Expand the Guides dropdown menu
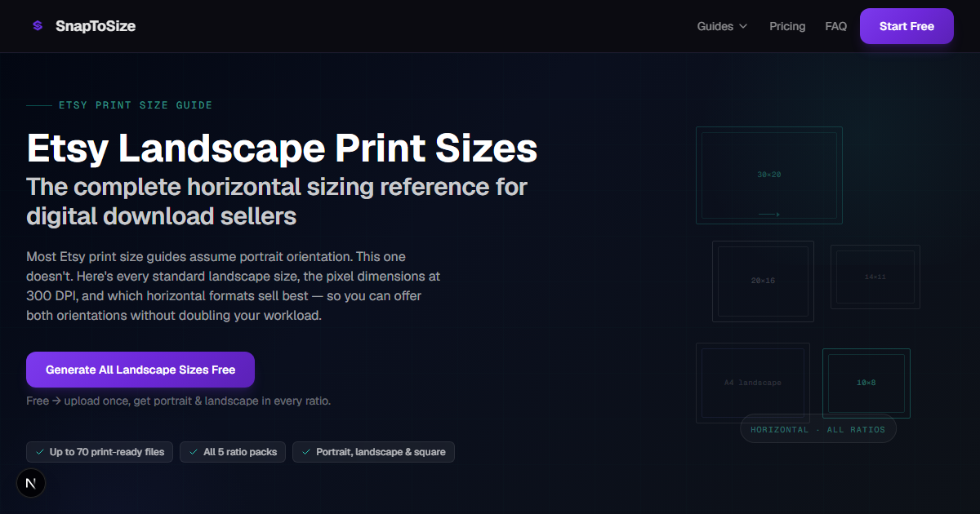This screenshot has height=514, width=980. 722,26
